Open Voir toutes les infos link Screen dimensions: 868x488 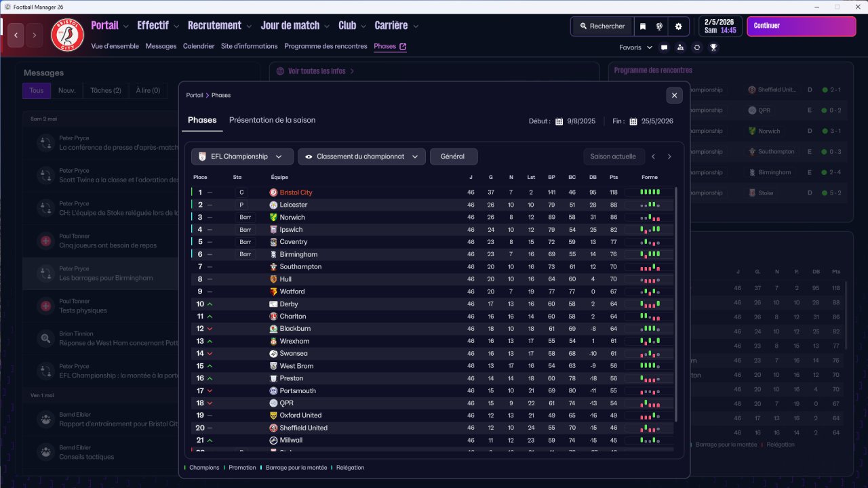point(317,71)
